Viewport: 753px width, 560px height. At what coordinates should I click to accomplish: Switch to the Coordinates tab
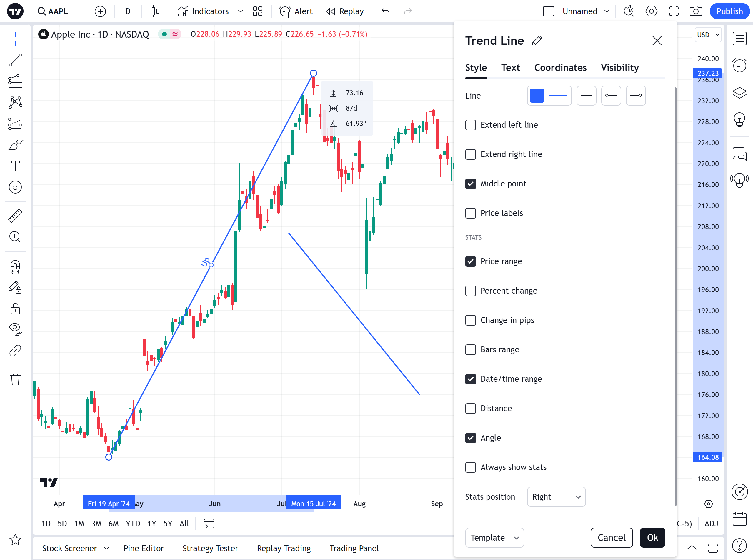click(560, 68)
